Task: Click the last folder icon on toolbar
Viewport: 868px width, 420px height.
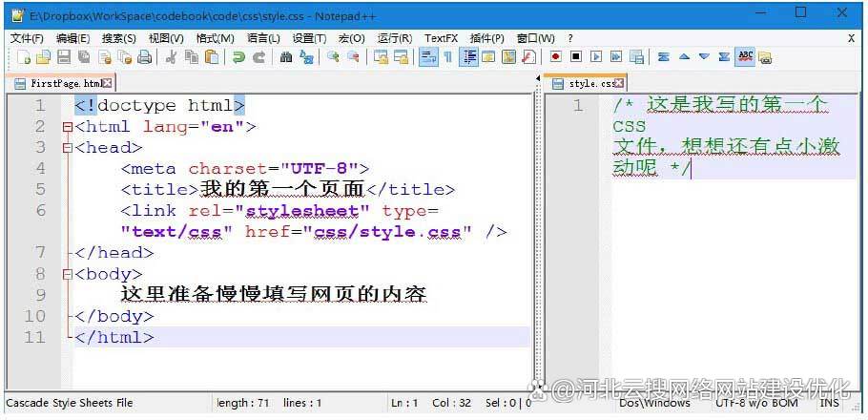Action: tap(765, 57)
